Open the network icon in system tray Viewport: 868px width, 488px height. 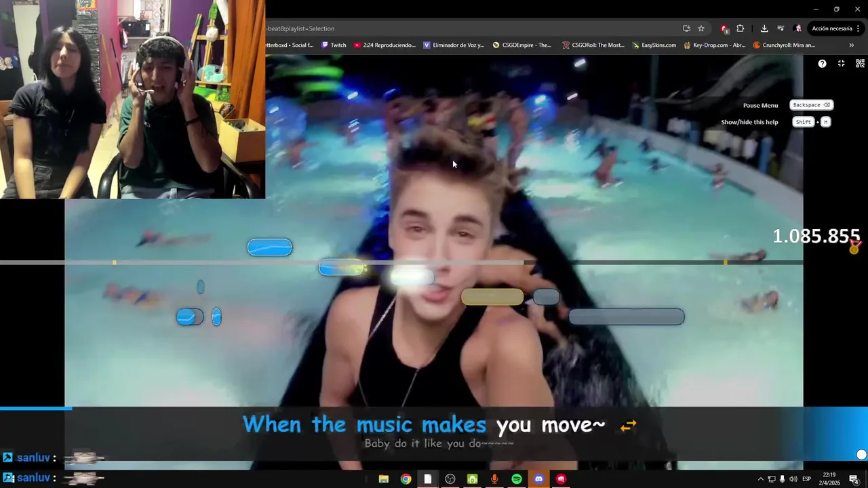[771, 479]
